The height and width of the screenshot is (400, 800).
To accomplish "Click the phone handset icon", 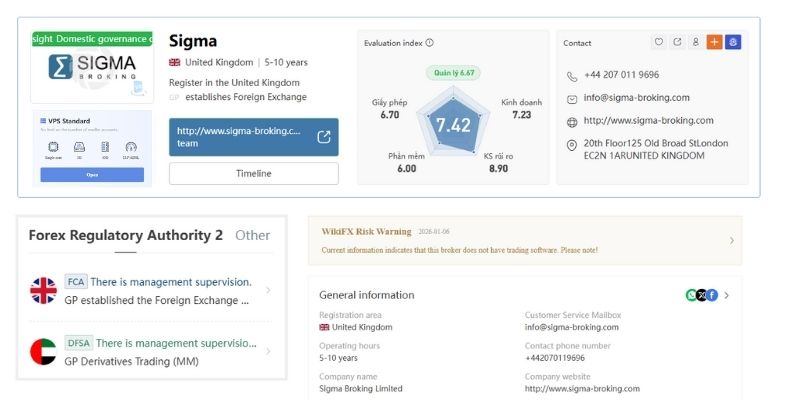I will [x=572, y=77].
